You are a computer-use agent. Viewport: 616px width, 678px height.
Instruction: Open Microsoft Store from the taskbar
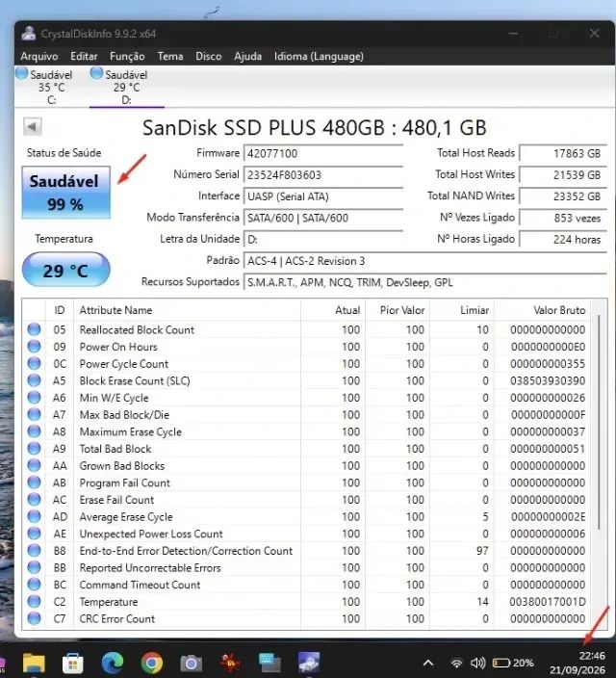click(x=73, y=663)
